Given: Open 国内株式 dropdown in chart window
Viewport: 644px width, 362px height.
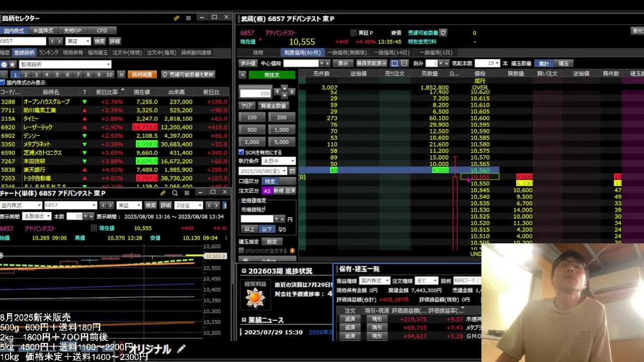Looking at the screenshot, I should [21, 205].
